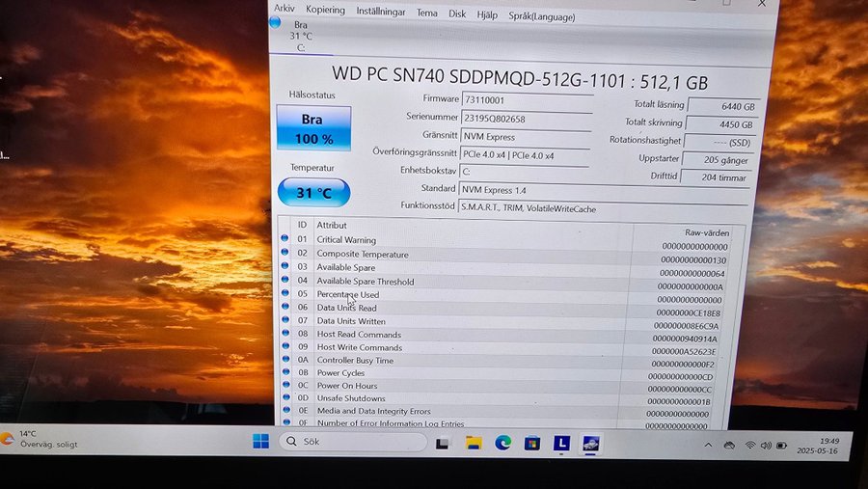Viewport: 868px width, 489px height.
Task: Open the Windows Start menu
Action: pos(260,441)
